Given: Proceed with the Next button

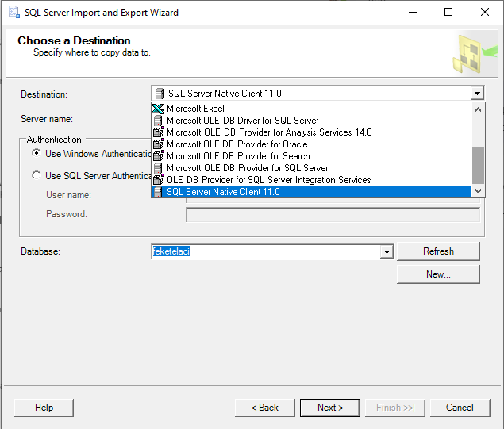Looking at the screenshot, I should pos(330,408).
